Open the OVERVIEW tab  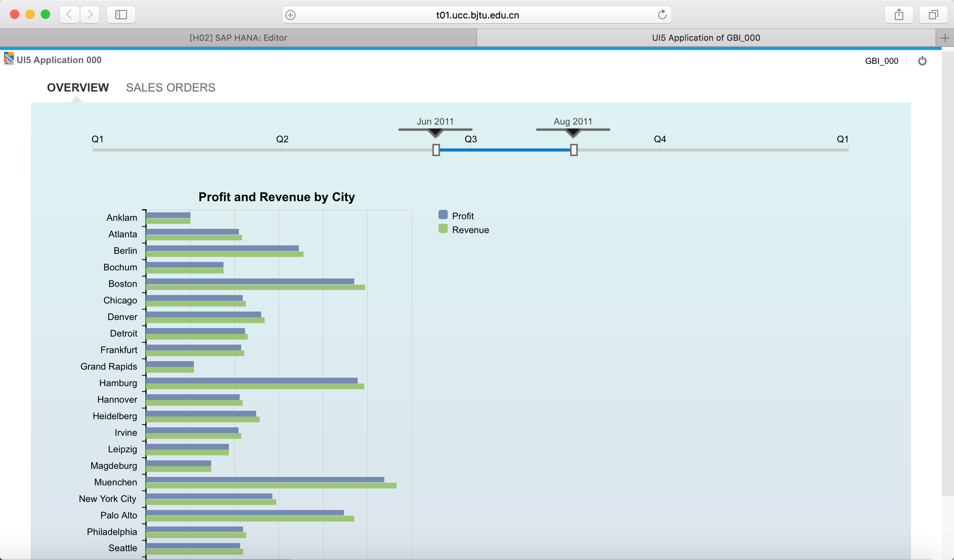click(78, 88)
